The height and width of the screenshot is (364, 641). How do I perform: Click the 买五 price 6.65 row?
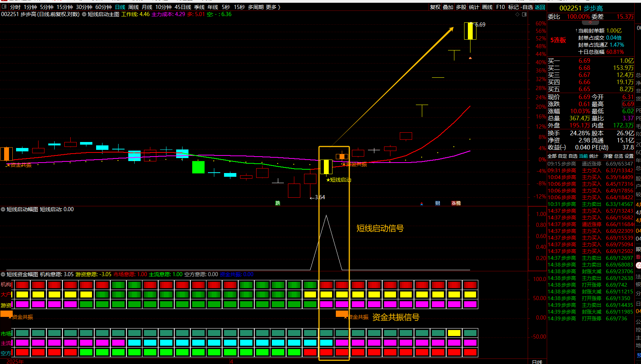pos(591,89)
